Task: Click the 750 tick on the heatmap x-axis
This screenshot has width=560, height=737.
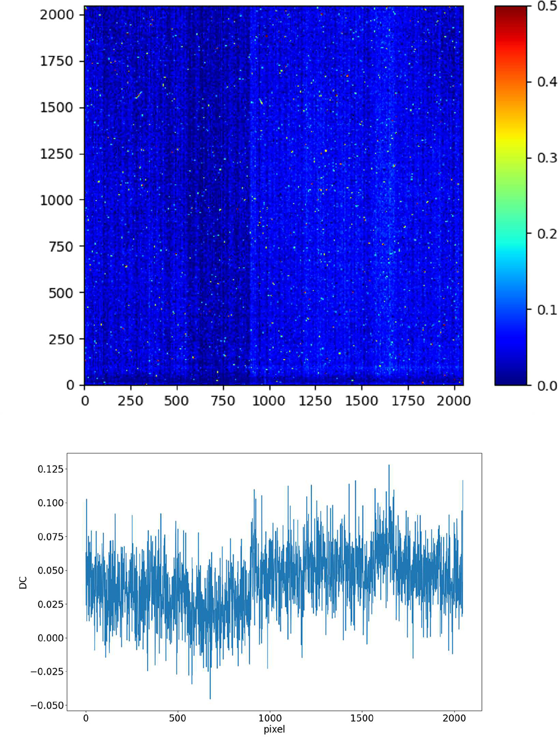Action: point(223,401)
